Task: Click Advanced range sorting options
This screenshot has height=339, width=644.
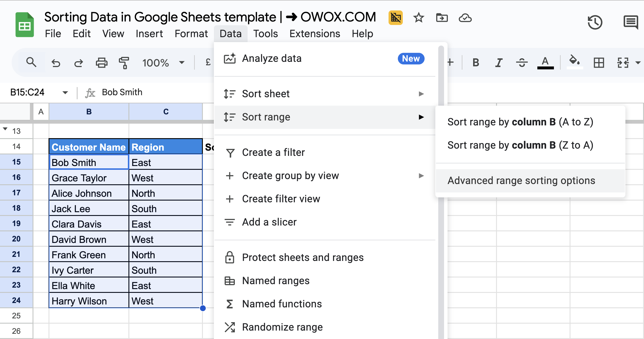Action: coord(521,181)
